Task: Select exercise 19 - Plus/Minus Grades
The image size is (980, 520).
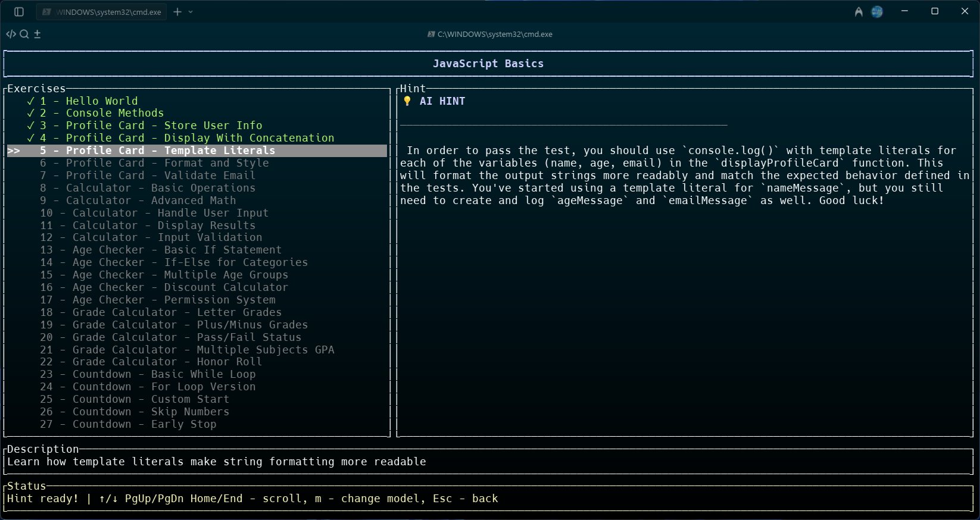Action: pyautogui.click(x=197, y=325)
